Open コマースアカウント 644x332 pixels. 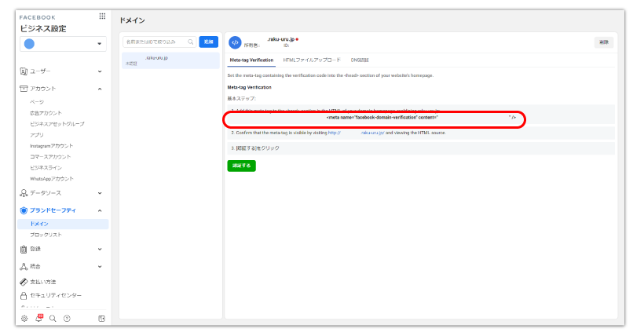click(x=50, y=157)
